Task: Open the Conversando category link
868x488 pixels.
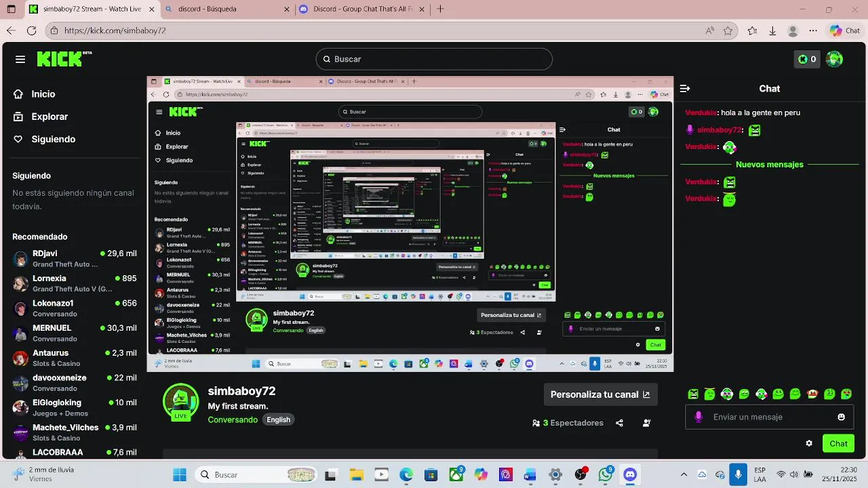Action: 233,420
